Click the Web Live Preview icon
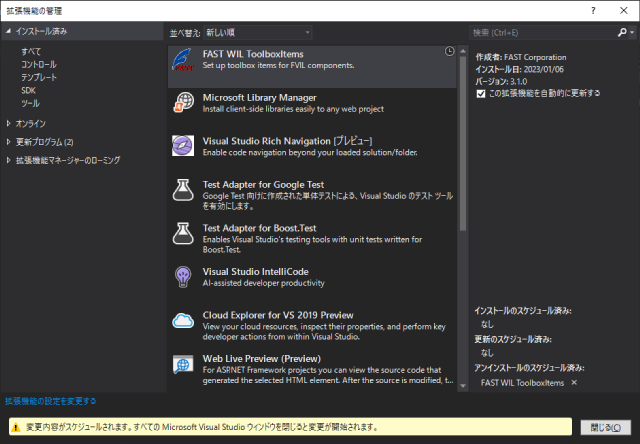This screenshot has height=444, width=640. point(183,364)
